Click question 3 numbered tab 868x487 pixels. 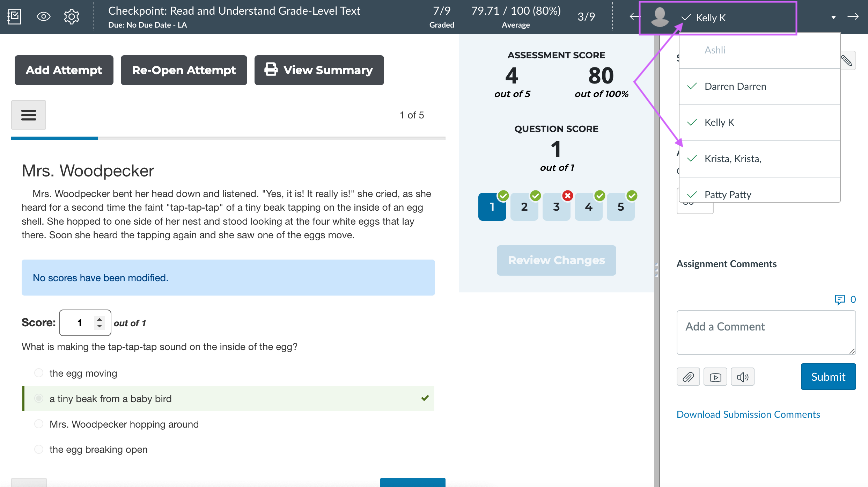556,207
